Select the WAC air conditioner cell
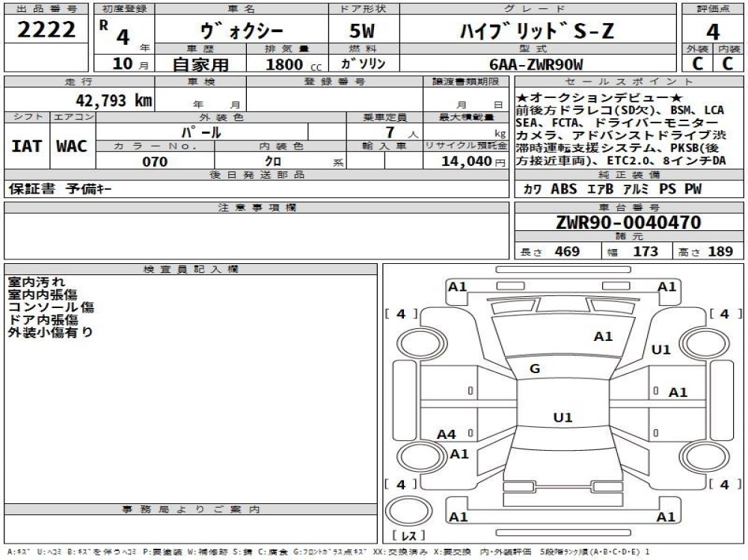This screenshot has height=560, width=748. point(73,144)
